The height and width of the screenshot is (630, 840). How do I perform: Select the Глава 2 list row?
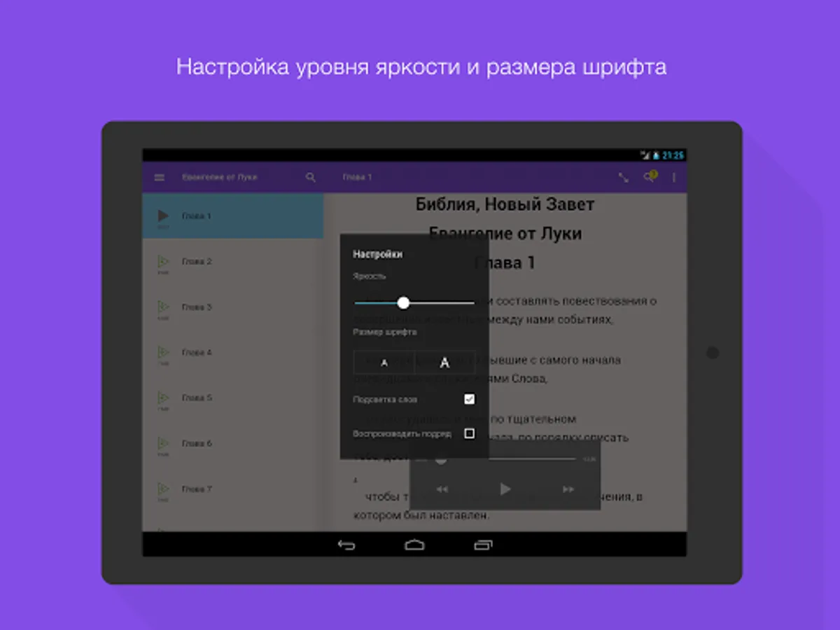point(233,262)
